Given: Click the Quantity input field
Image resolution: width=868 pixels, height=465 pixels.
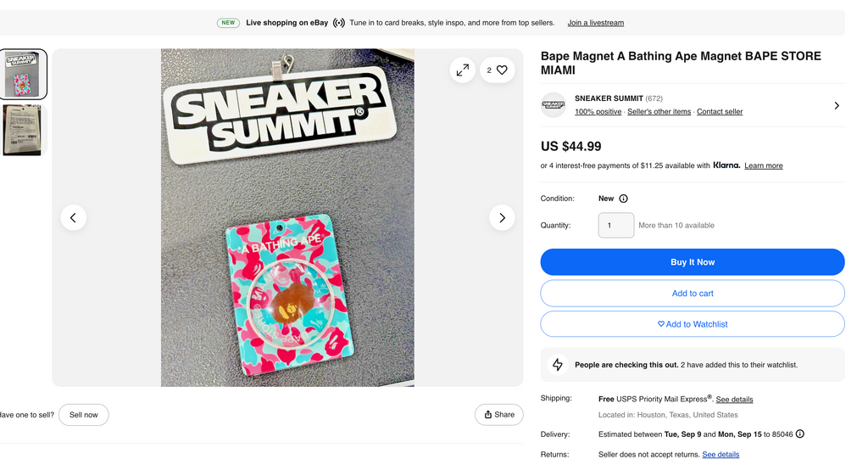Looking at the screenshot, I should 616,226.
